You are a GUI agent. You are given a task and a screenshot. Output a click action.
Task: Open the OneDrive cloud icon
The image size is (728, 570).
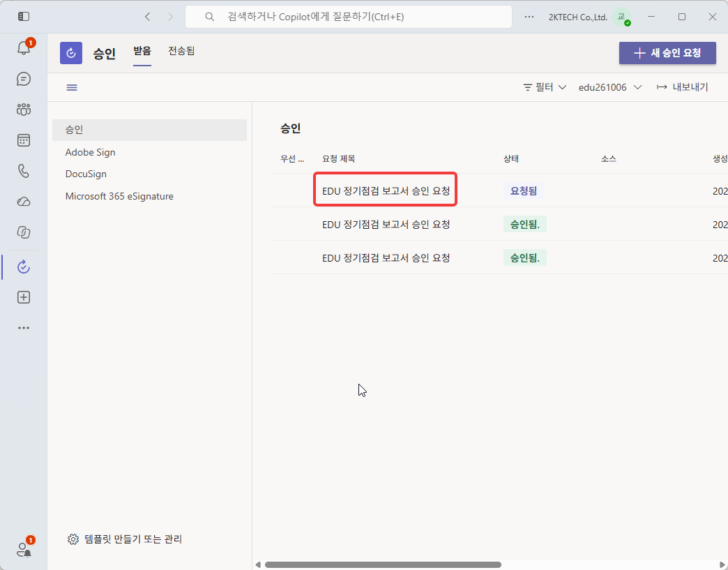tap(24, 202)
